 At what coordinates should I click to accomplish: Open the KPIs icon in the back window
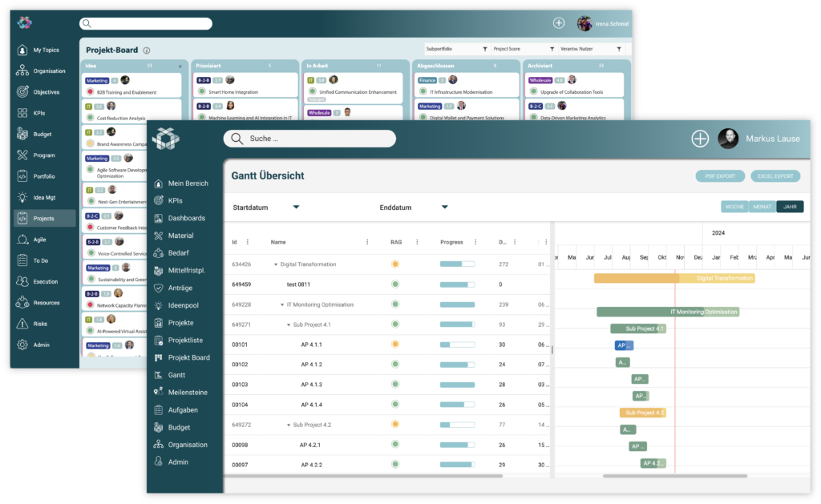coord(22,113)
